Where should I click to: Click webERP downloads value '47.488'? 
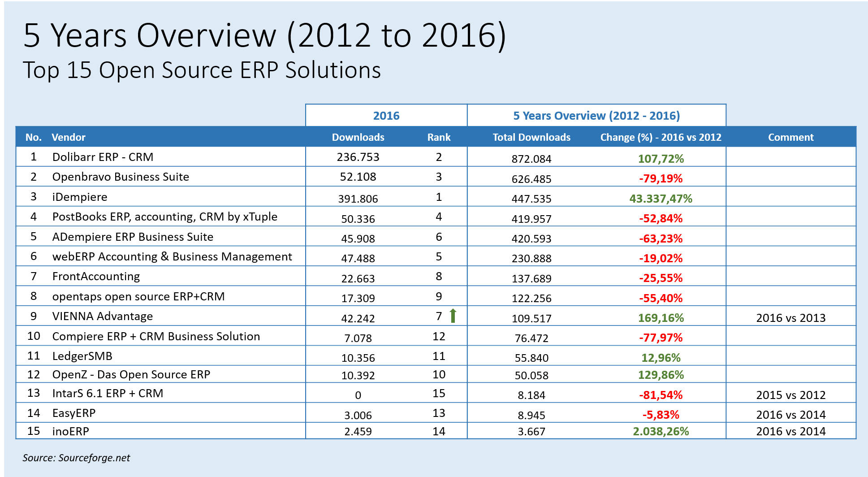tap(358, 258)
